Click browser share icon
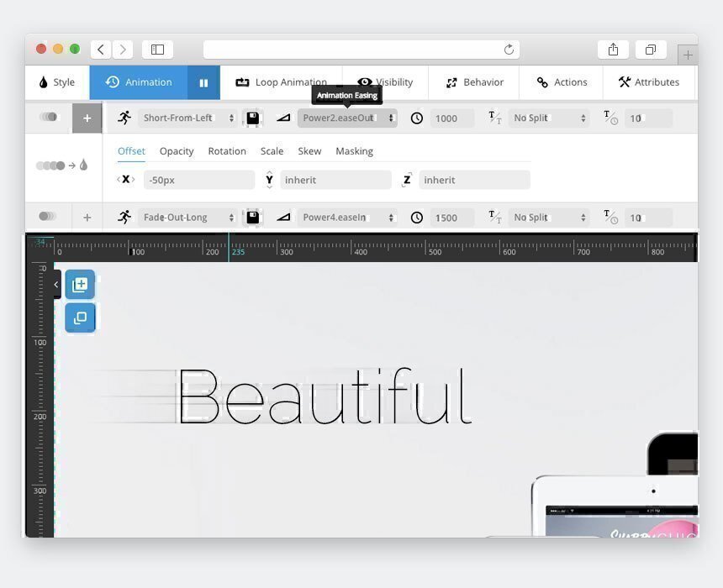 pyautogui.click(x=613, y=50)
